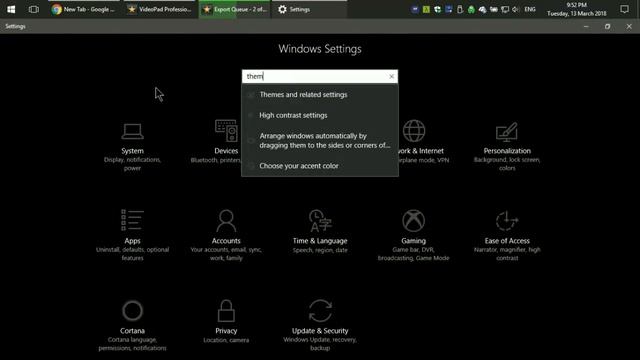Click the battery status tray icon
Image resolution: width=640 pixels, height=360 pixels.
[494, 9]
